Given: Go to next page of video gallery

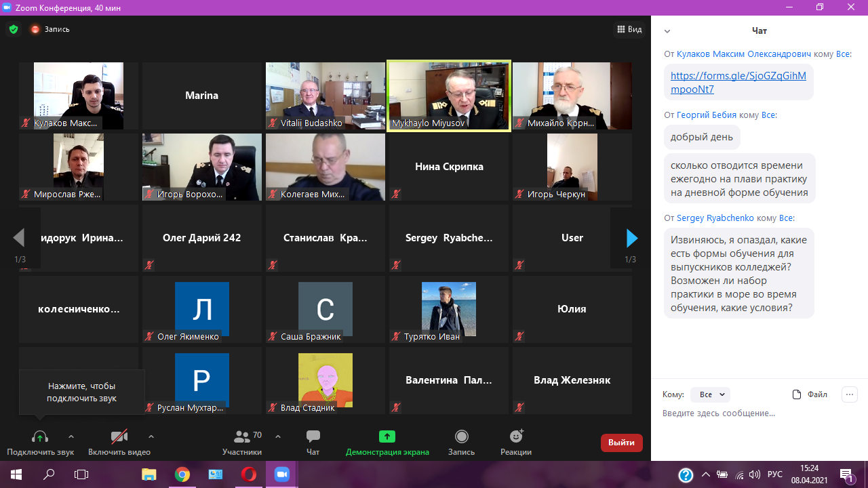Looking at the screenshot, I should [x=632, y=238].
